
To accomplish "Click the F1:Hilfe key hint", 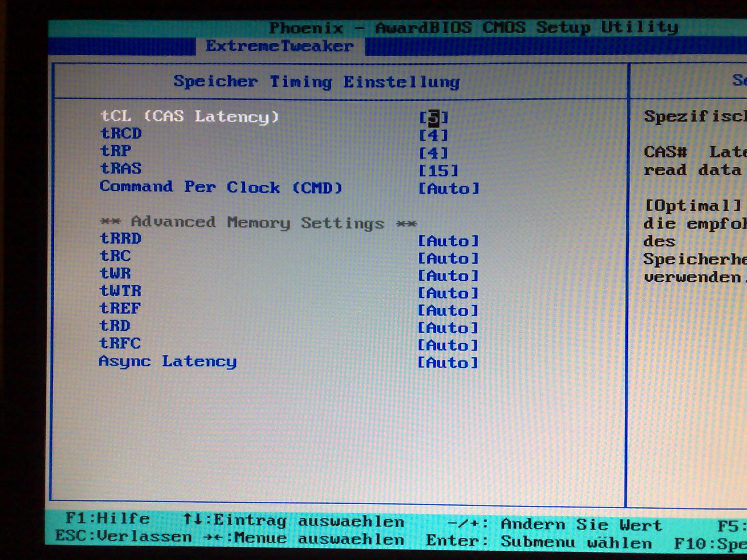I will tap(107, 518).
